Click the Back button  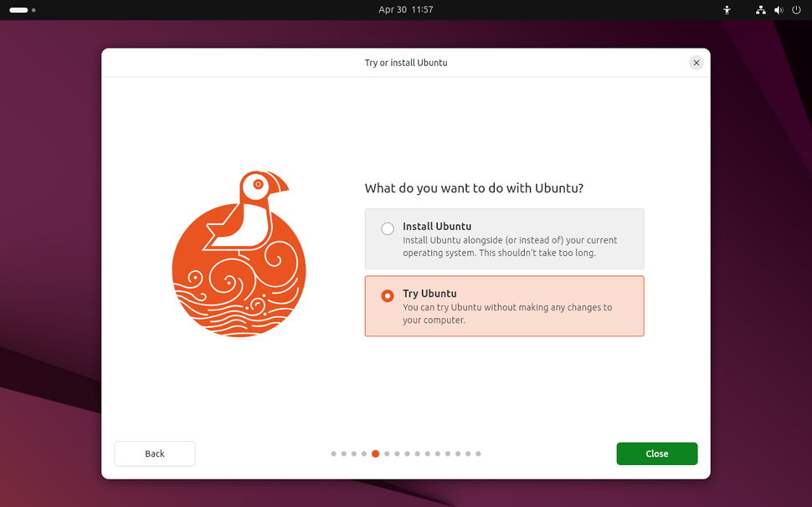point(154,453)
